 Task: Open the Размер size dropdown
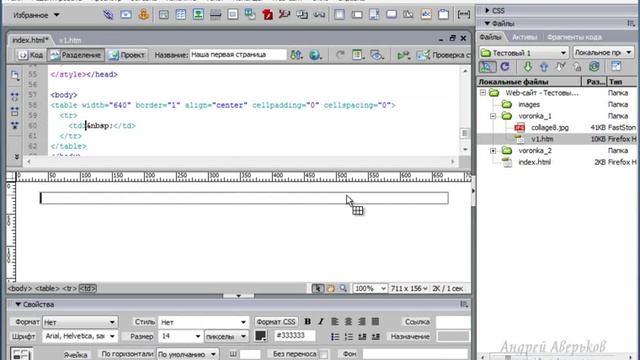[181, 336]
